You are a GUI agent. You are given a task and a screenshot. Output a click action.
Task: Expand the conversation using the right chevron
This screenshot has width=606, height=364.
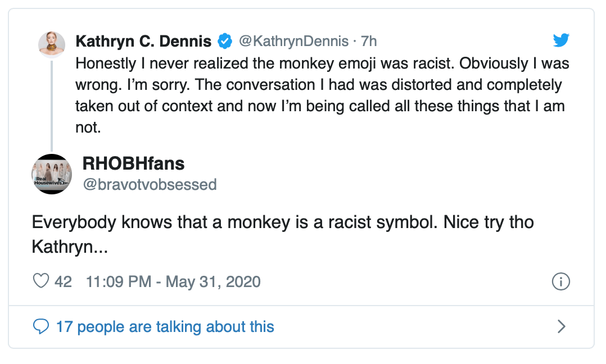[x=561, y=326]
